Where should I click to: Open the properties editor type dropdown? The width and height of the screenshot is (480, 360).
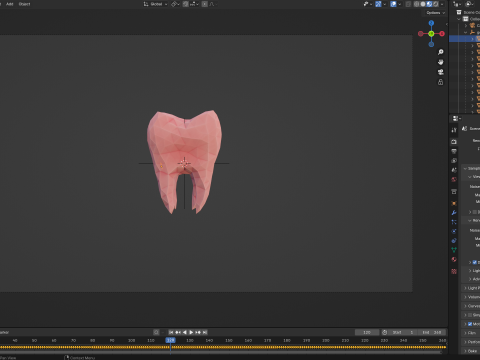[x=456, y=118]
